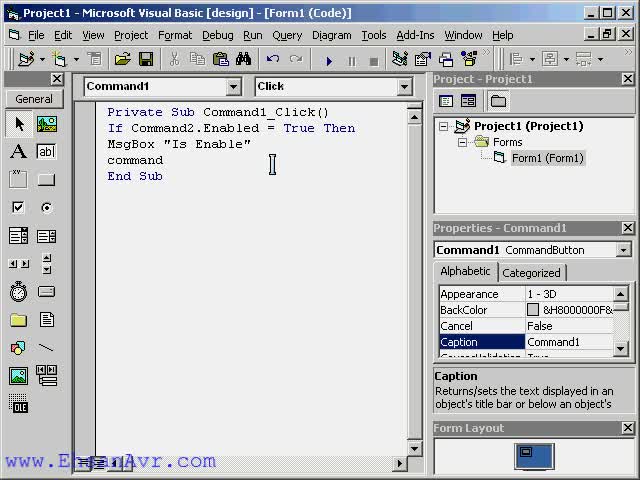The height and width of the screenshot is (480, 640).
Task: Click Save Project floppy disk icon
Action: click(146, 60)
